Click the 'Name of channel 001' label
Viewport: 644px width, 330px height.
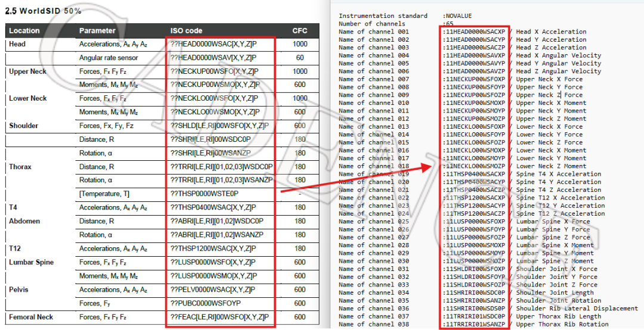tap(374, 32)
